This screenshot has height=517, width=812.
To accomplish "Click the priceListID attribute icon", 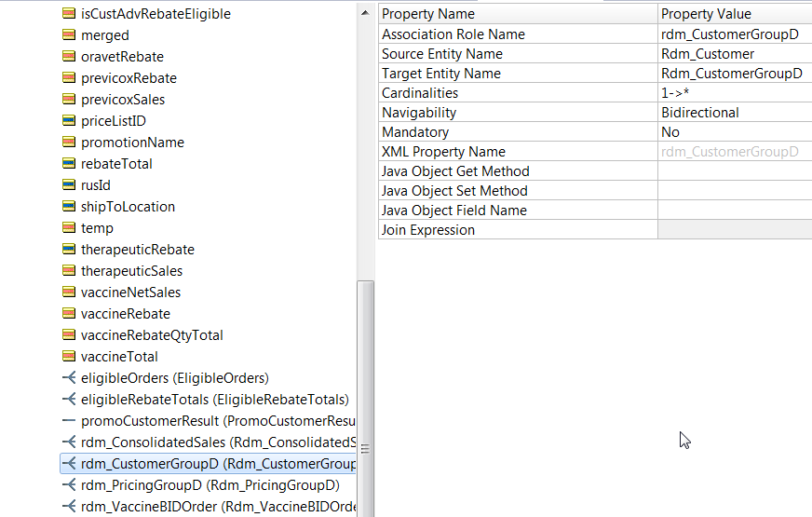I will [x=68, y=121].
